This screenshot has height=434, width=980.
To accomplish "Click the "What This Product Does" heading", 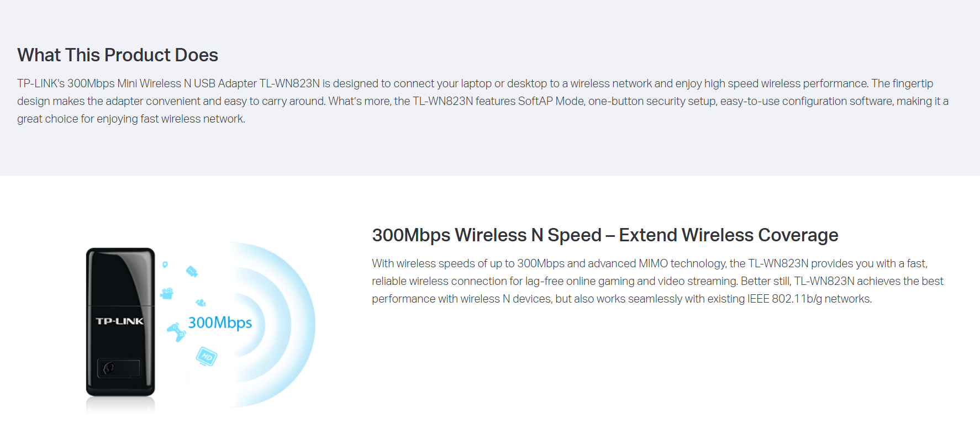I will [118, 55].
